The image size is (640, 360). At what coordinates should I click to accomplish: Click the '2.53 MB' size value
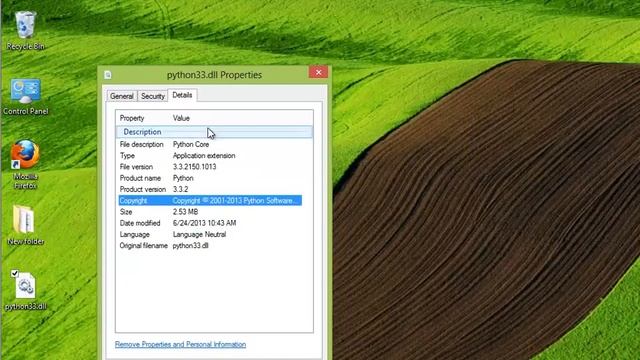[185, 212]
